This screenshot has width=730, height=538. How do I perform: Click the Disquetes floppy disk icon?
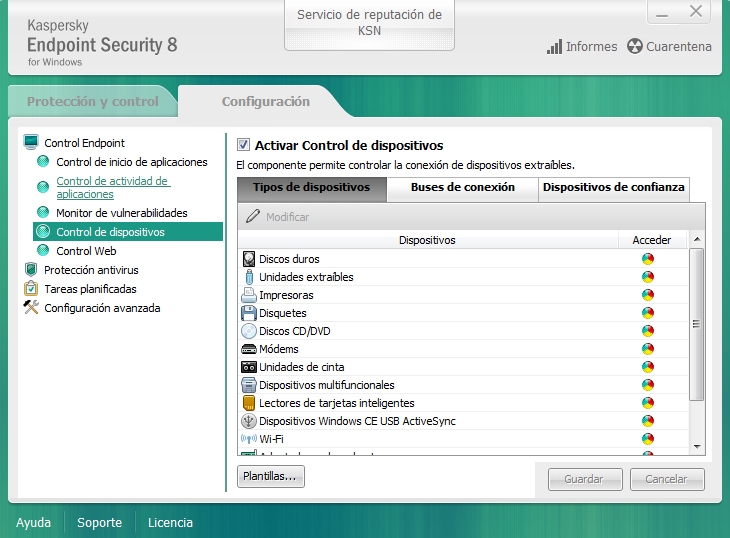249,313
